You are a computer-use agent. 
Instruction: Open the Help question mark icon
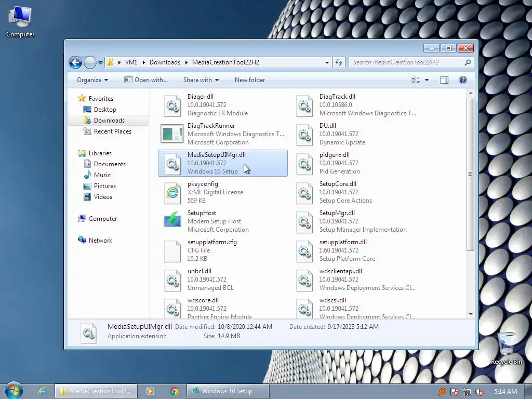coord(462,80)
